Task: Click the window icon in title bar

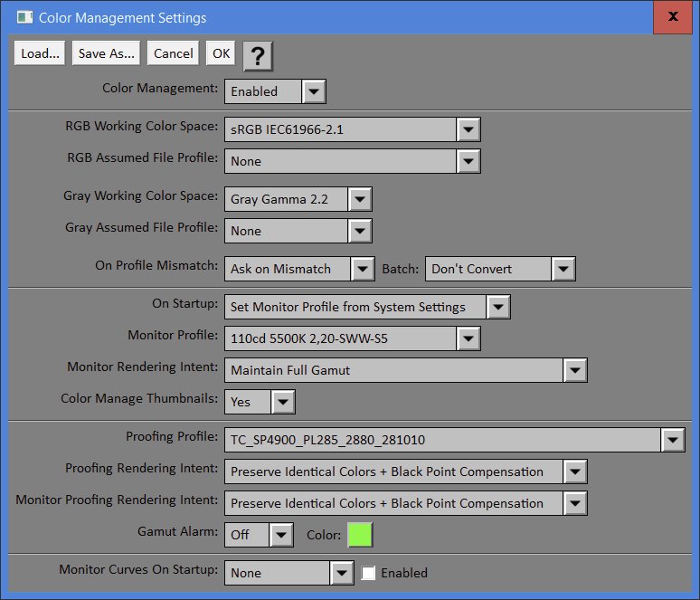Action: (x=25, y=17)
